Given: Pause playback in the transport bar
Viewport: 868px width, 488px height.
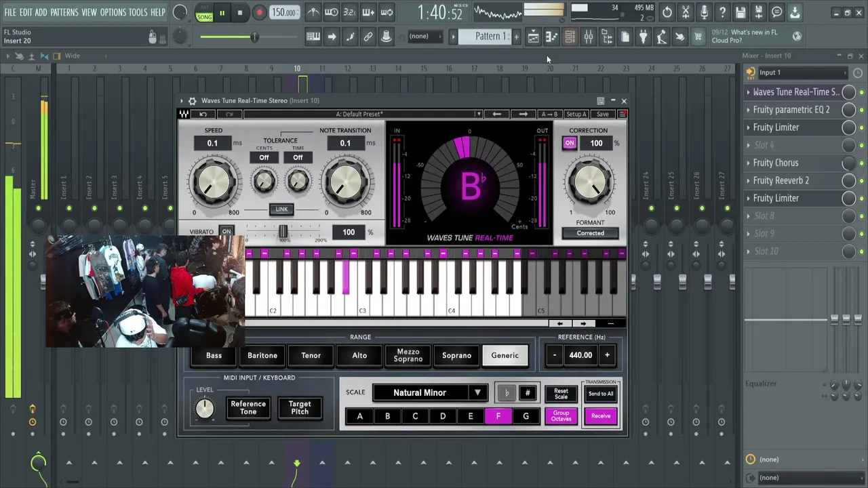Looking at the screenshot, I should (222, 13).
